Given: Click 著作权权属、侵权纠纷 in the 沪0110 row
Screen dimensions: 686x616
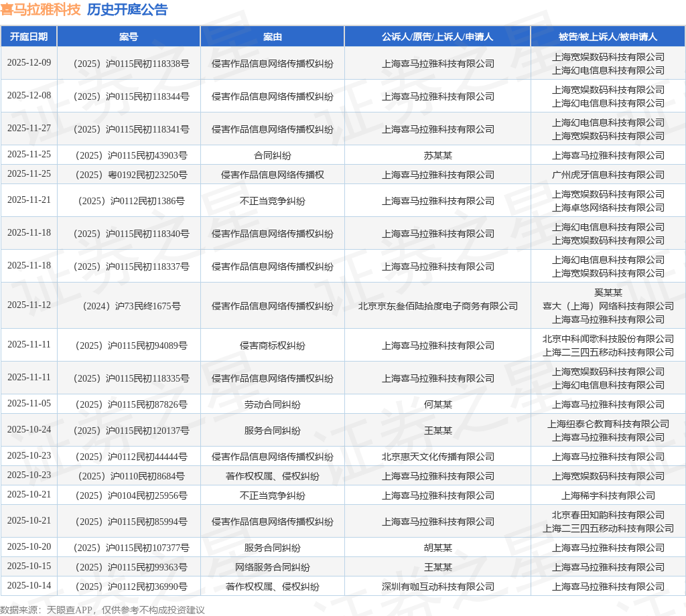Looking at the screenshot, I should [272, 475].
